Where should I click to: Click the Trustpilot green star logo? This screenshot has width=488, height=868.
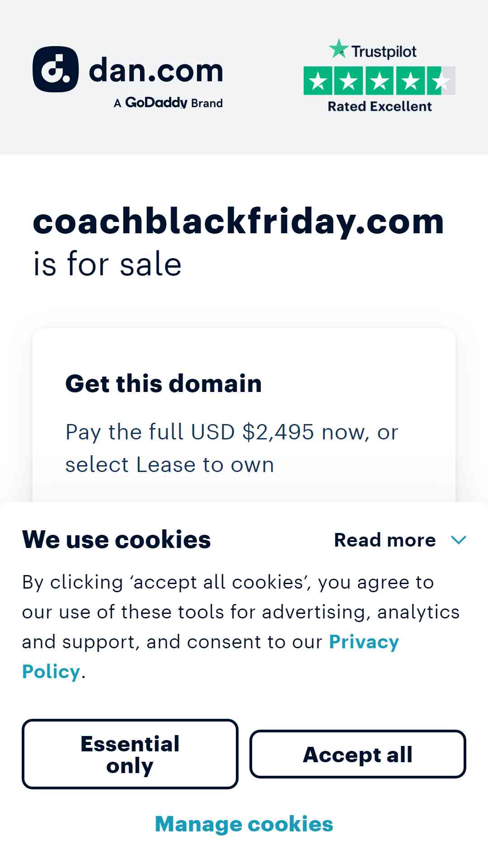(x=339, y=49)
